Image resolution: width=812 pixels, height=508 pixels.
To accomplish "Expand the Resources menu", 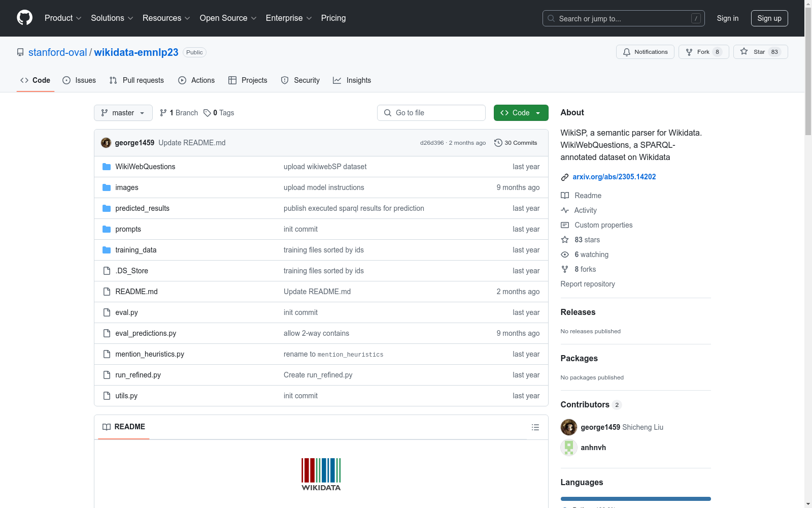I will [166, 18].
